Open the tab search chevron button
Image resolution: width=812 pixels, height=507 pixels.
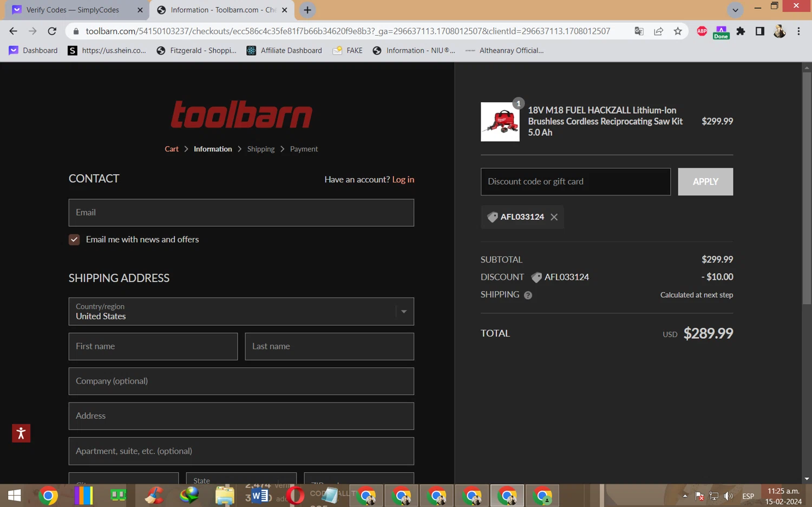pyautogui.click(x=735, y=10)
